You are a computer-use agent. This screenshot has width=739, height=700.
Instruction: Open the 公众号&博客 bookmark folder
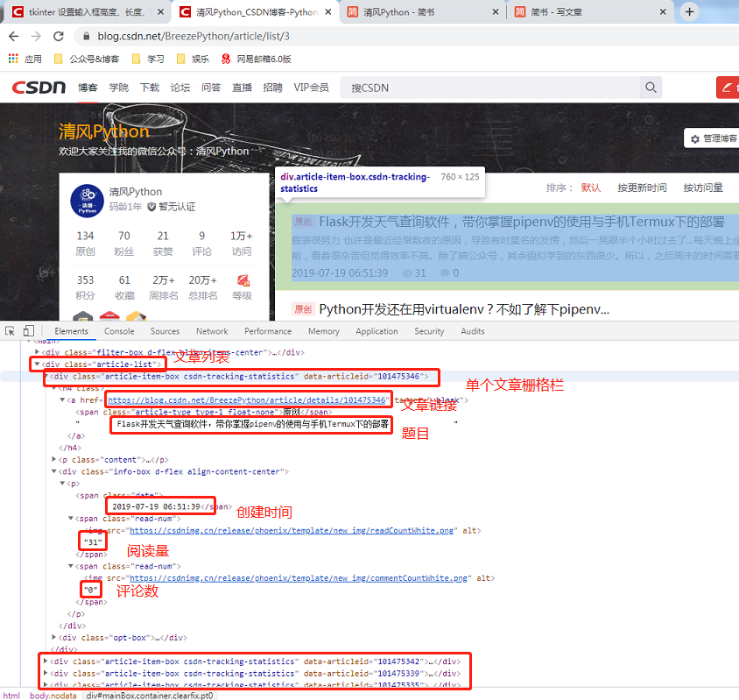coord(87,59)
